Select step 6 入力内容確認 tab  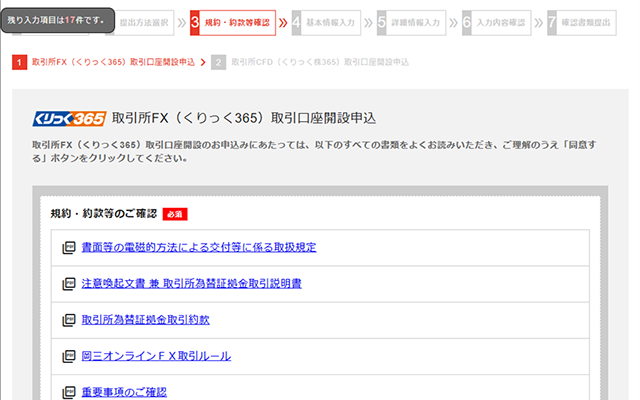coord(497,23)
